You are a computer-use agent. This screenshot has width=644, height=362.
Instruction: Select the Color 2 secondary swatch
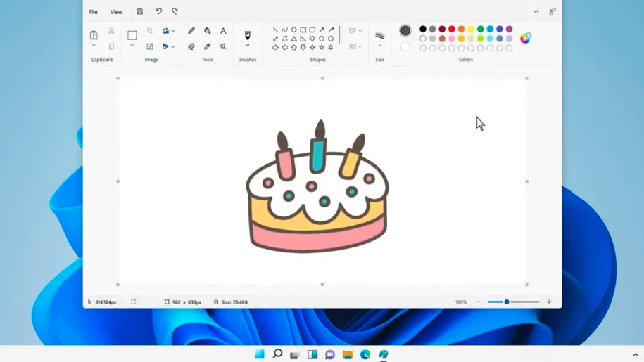click(405, 46)
